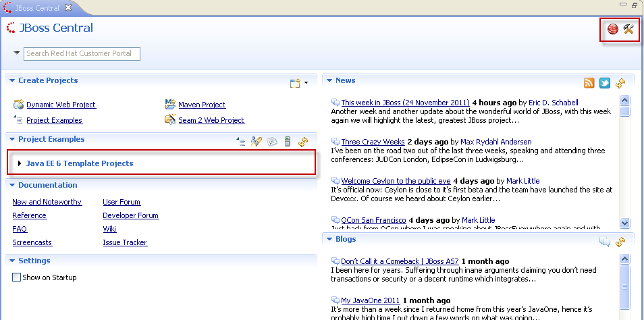Click the server icon in Project Examples toolbar
This screenshot has width=644, height=320.
point(288,142)
